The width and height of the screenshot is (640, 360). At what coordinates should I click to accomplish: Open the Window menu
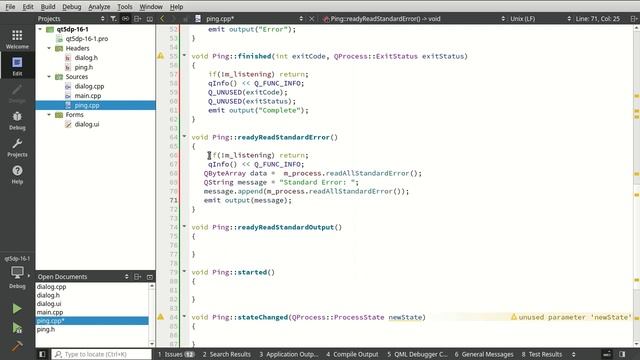pos(151,7)
